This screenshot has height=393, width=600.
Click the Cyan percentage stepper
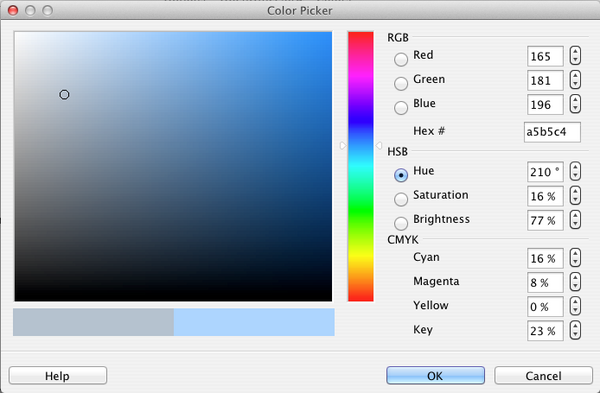(x=575, y=258)
